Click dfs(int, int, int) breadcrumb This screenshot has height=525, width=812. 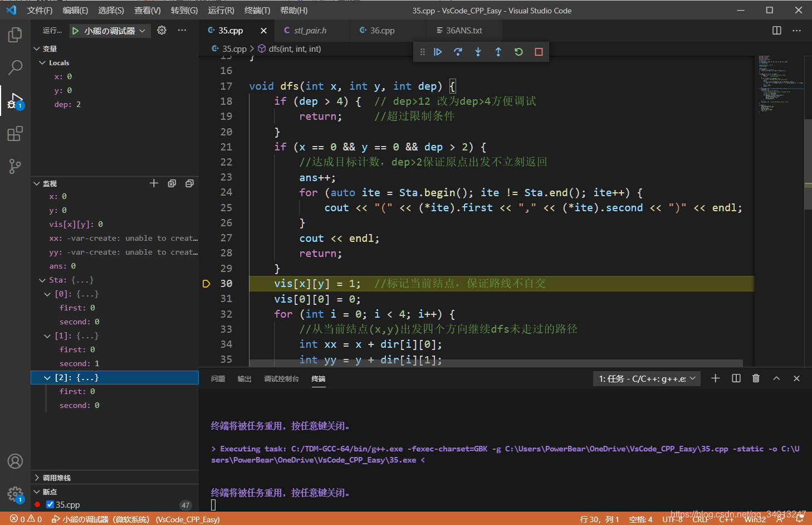pos(290,49)
